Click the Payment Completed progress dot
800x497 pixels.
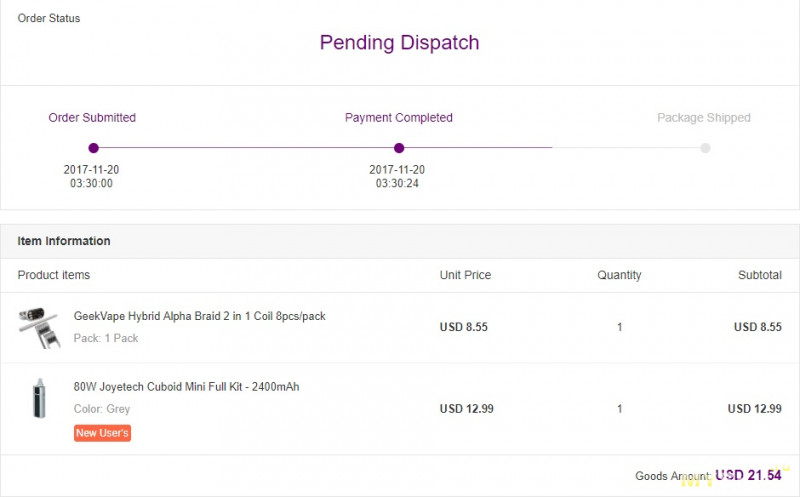click(399, 147)
